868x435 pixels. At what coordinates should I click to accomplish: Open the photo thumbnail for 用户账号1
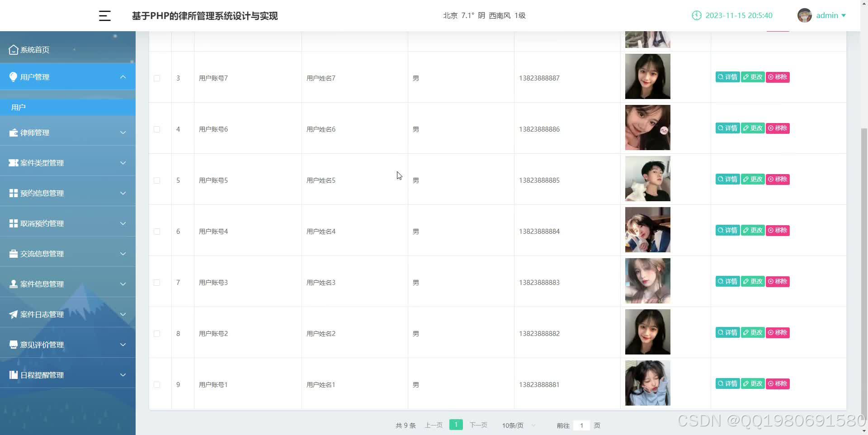[x=648, y=383]
